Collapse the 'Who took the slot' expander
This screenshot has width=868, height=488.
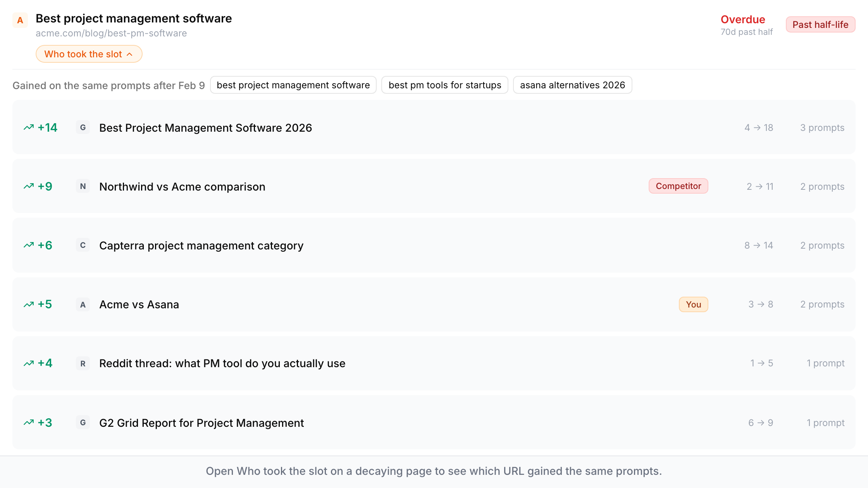[x=89, y=54]
